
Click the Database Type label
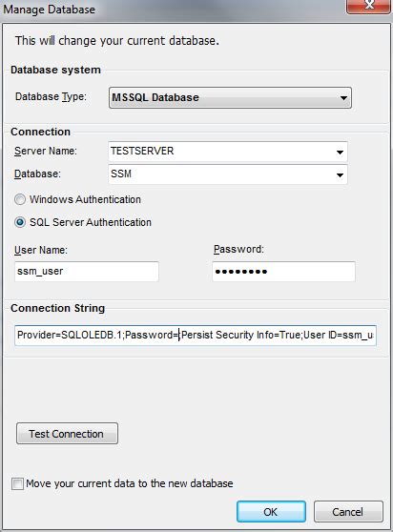pyautogui.click(x=51, y=97)
